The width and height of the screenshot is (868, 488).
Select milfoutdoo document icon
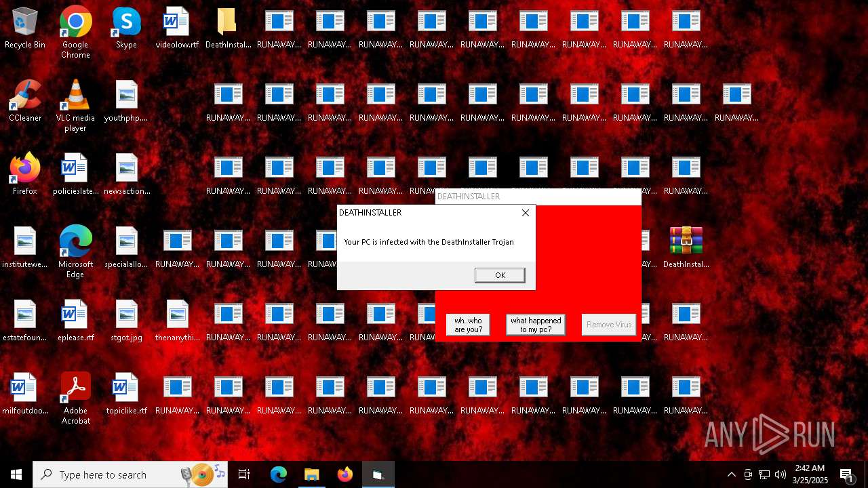pyautogui.click(x=25, y=394)
